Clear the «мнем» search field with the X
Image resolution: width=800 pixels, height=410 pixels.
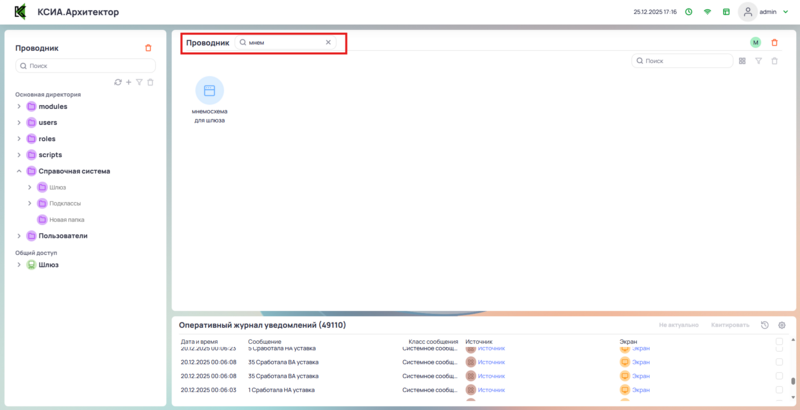pos(328,43)
